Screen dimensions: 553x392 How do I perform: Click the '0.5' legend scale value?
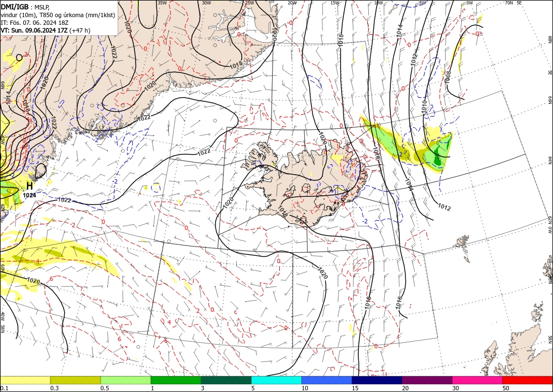pos(105,388)
